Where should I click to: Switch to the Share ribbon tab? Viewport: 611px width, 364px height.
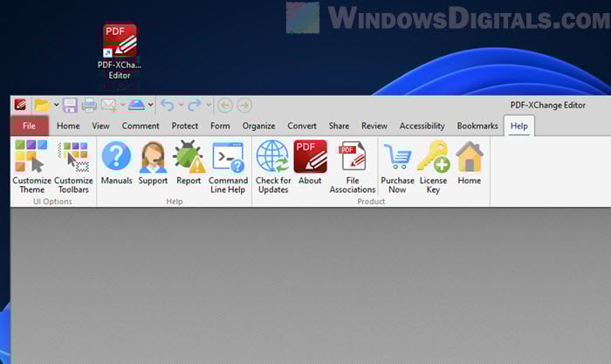339,126
